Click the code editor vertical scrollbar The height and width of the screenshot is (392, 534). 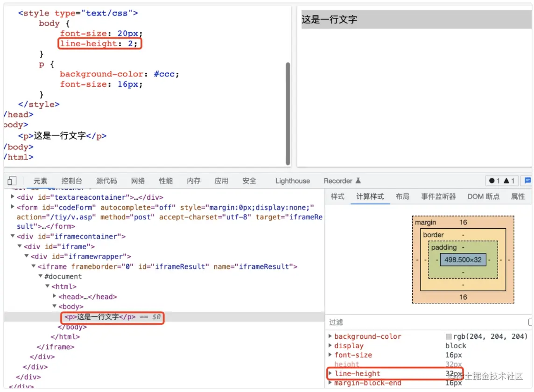(288, 114)
